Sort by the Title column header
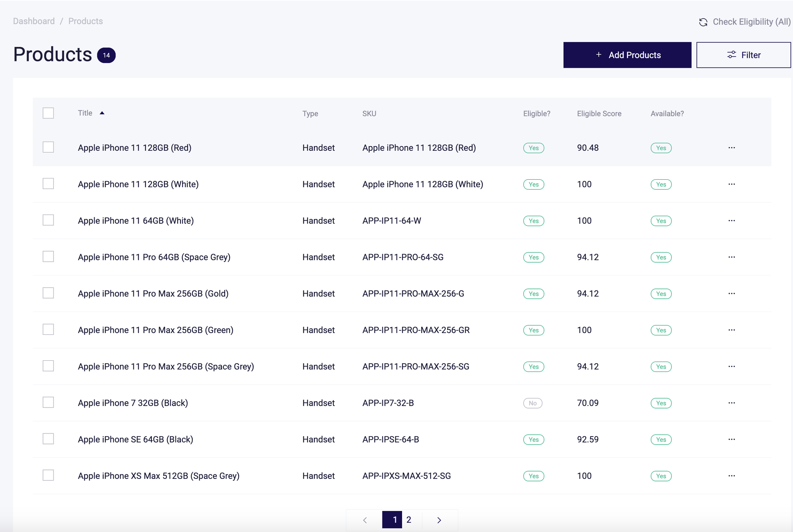Viewport: 793px width, 532px height. [85, 113]
